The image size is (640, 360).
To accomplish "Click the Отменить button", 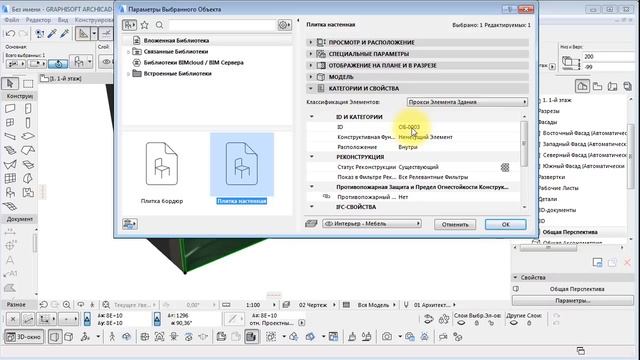I will pos(455,224).
